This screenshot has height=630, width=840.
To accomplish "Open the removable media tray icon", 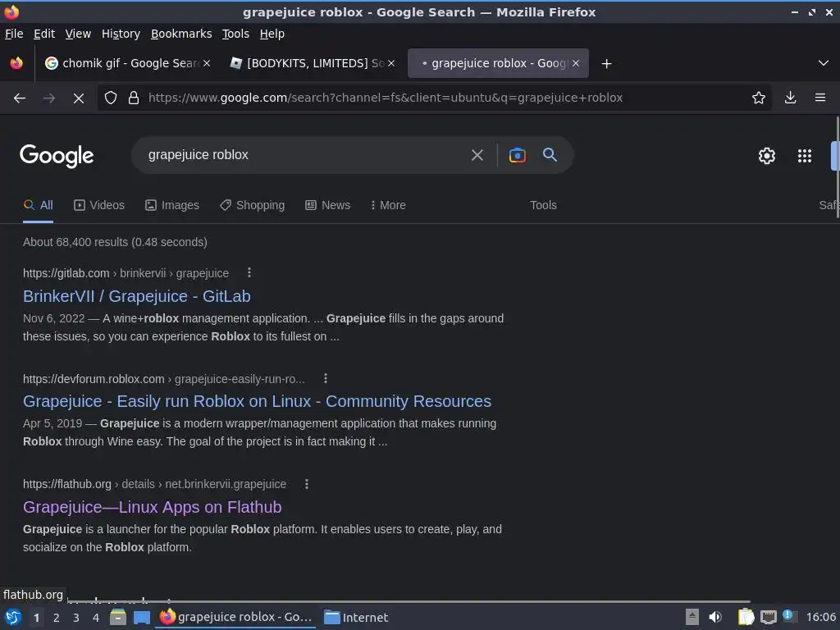I will point(692,617).
